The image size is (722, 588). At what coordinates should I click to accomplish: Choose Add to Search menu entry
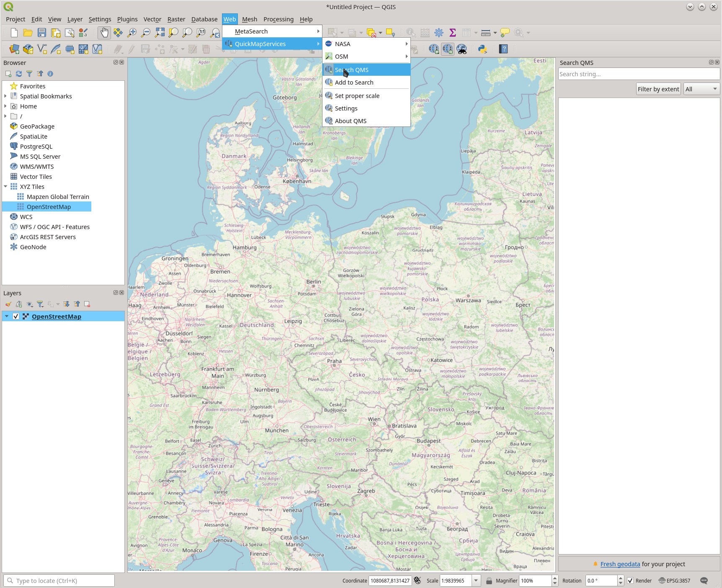coord(366,83)
